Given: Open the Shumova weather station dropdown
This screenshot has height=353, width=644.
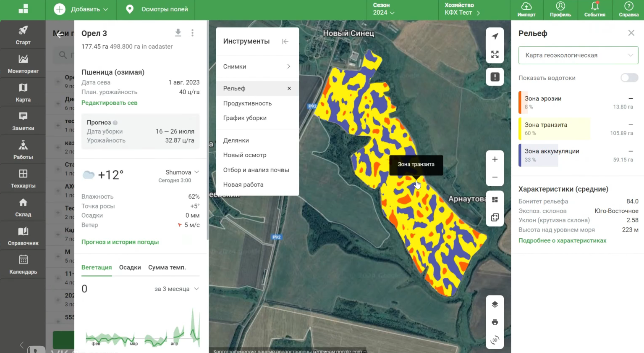Looking at the screenshot, I should click(182, 172).
